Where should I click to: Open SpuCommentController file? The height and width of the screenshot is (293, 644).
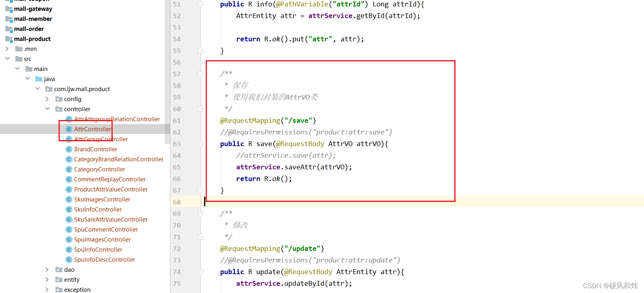tap(106, 230)
